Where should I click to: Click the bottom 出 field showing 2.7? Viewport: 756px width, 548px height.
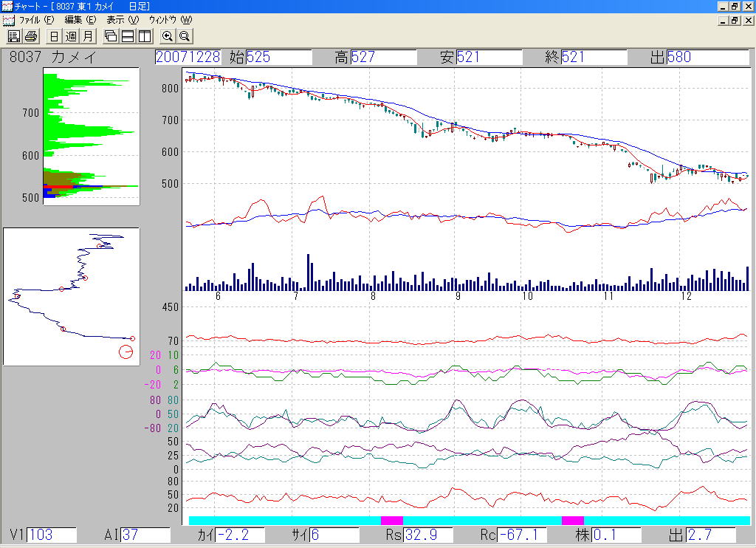click(x=711, y=535)
